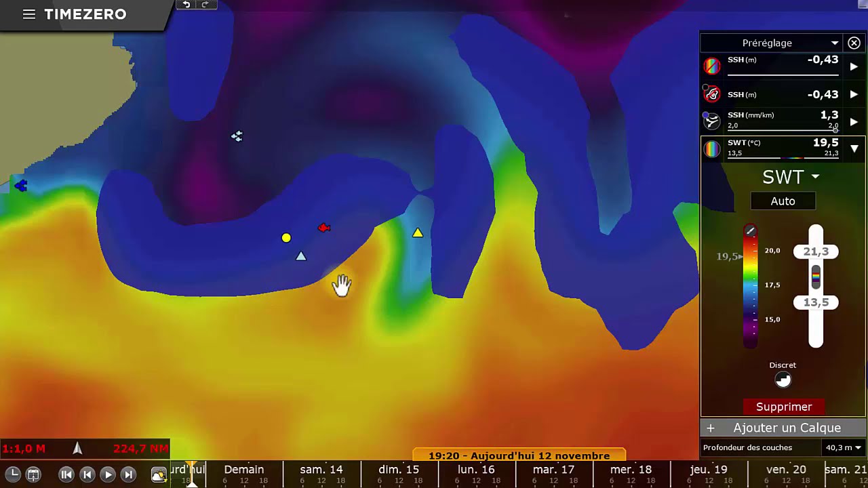The width and height of the screenshot is (868, 488).
Task: Step forward one frame in timeline
Action: point(128,474)
